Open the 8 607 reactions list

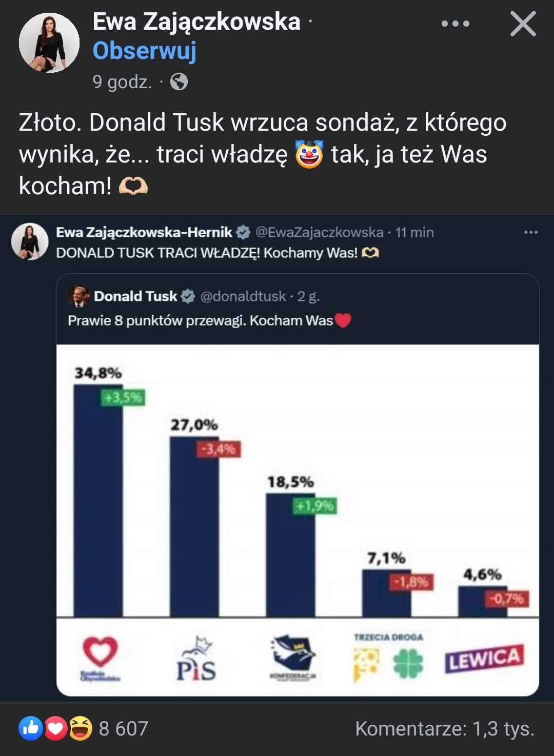[123, 728]
